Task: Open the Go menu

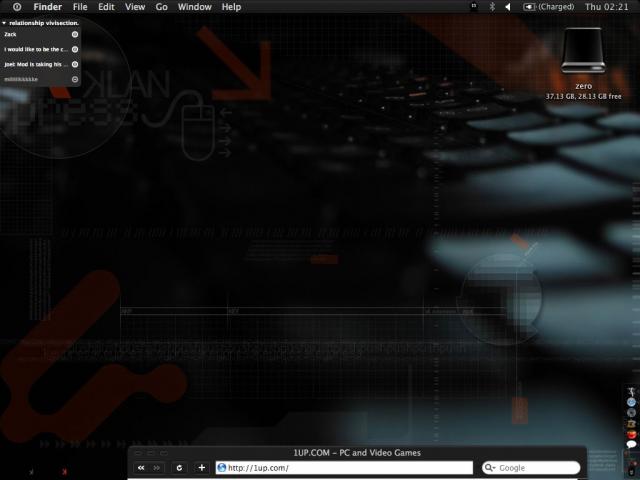Action: click(x=162, y=7)
